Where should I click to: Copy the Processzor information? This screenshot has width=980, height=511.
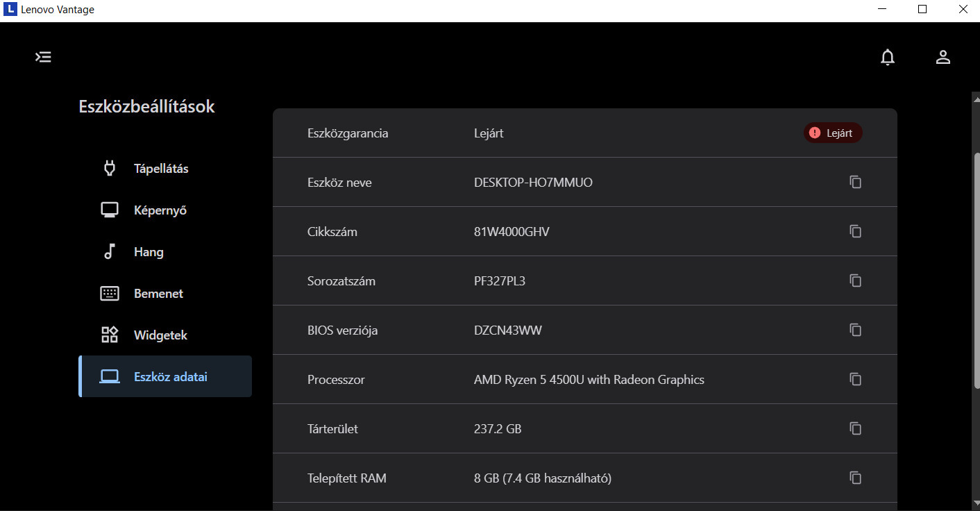pyautogui.click(x=856, y=379)
